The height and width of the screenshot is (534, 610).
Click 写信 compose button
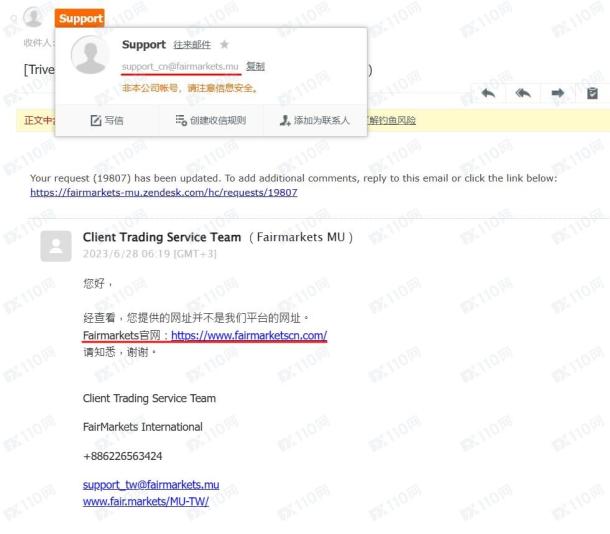pos(107,121)
